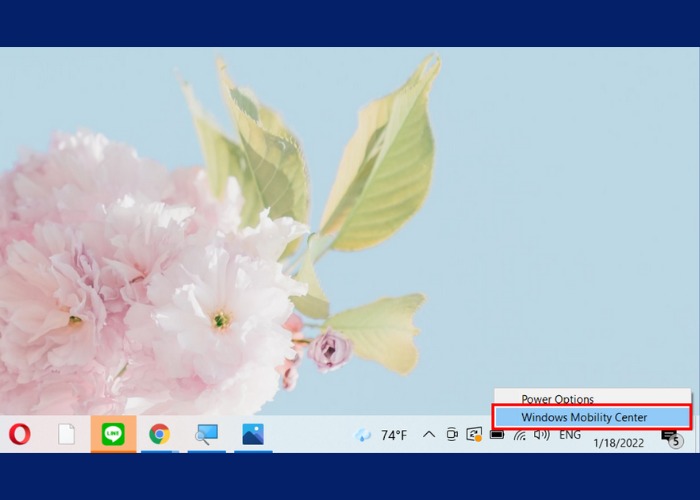Click the battery icon in system tray
Image resolution: width=700 pixels, height=500 pixels.
coord(497,435)
